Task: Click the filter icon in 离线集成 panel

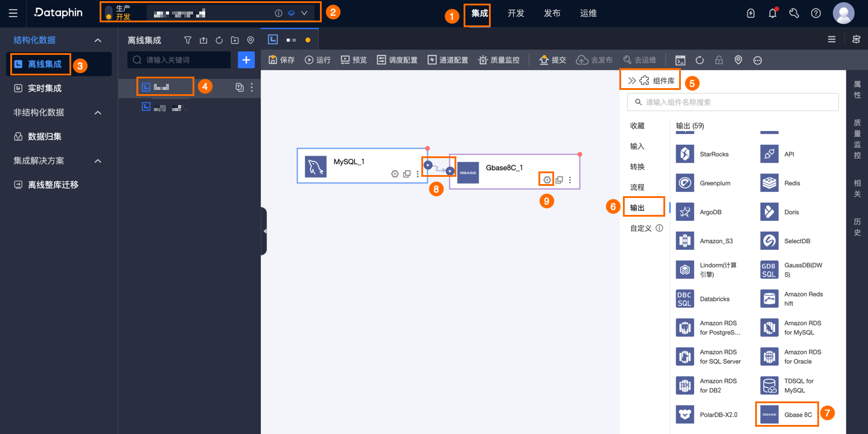Action: [x=188, y=40]
